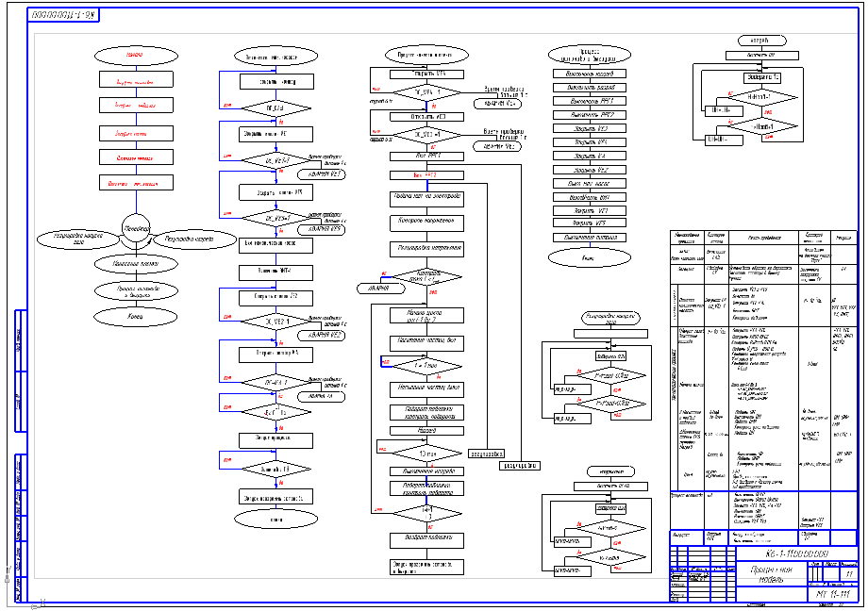
Task: Select the 't = Tзад' decision diamond
Action: [x=426, y=366]
